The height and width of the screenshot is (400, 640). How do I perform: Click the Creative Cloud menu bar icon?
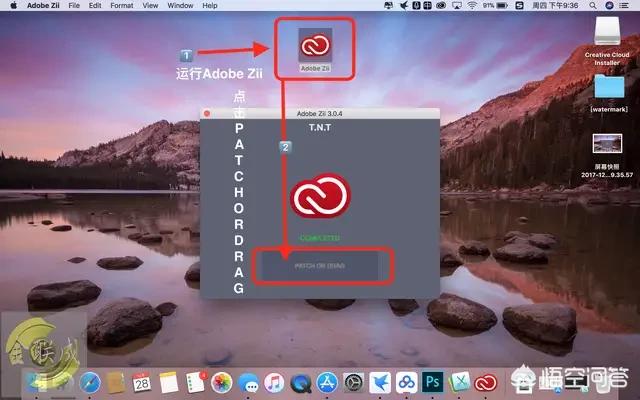click(x=441, y=5)
